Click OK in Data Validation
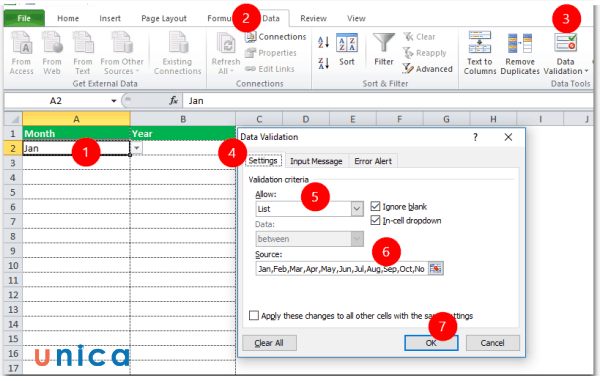This screenshot has height=381, width=600. (x=431, y=343)
